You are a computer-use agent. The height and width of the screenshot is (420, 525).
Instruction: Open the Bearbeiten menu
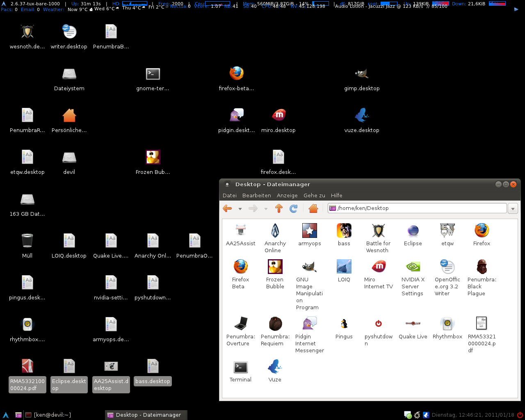(x=256, y=196)
